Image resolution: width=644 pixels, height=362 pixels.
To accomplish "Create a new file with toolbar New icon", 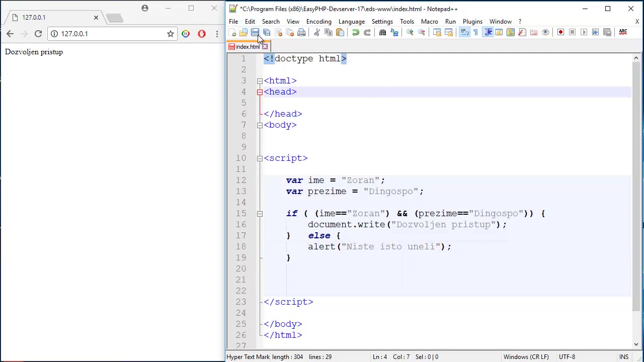I will point(233,32).
